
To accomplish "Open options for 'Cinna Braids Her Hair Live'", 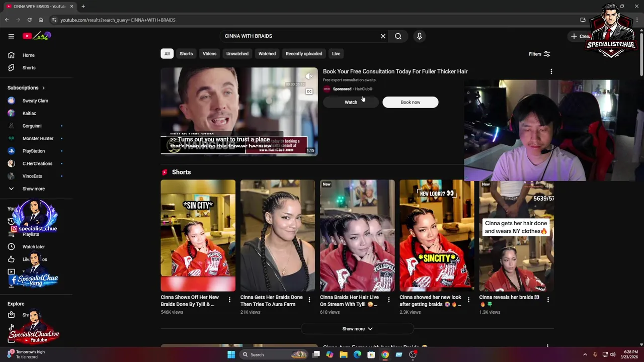I will coord(388,300).
